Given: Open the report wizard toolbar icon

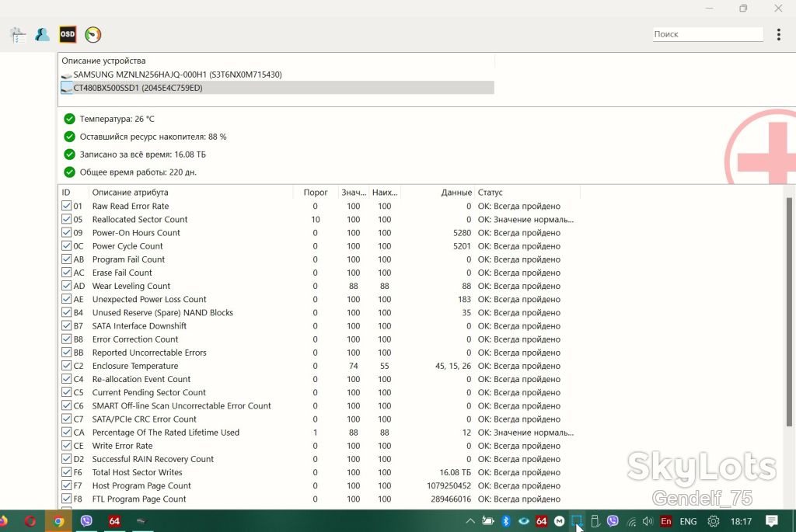Looking at the screenshot, I should tap(18, 35).
